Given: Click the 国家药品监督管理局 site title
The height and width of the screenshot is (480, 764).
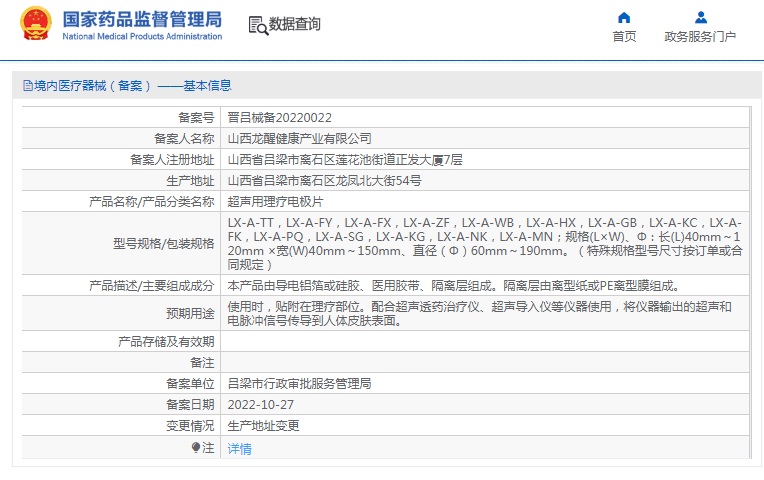Looking at the screenshot, I should tap(142, 19).
